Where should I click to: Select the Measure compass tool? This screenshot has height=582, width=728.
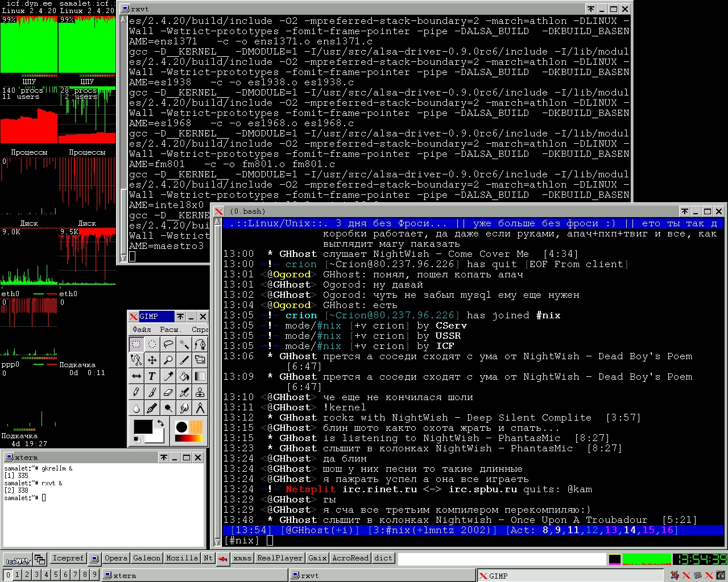tap(200, 408)
